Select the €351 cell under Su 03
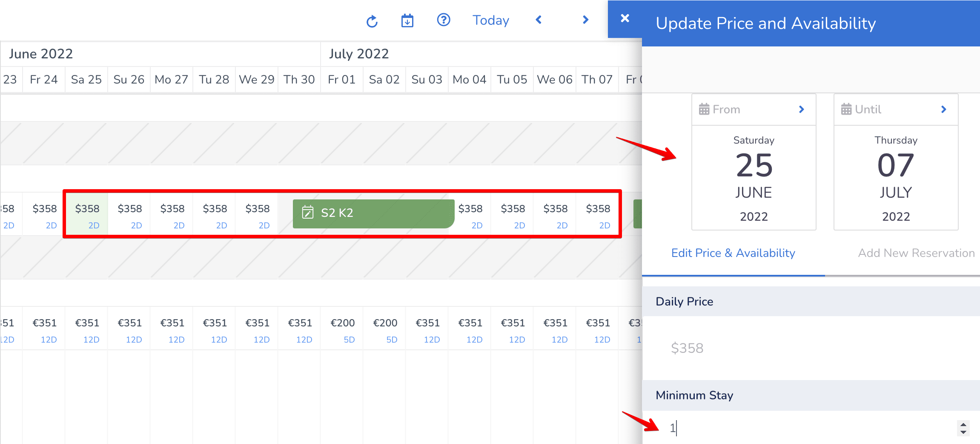 427,329
